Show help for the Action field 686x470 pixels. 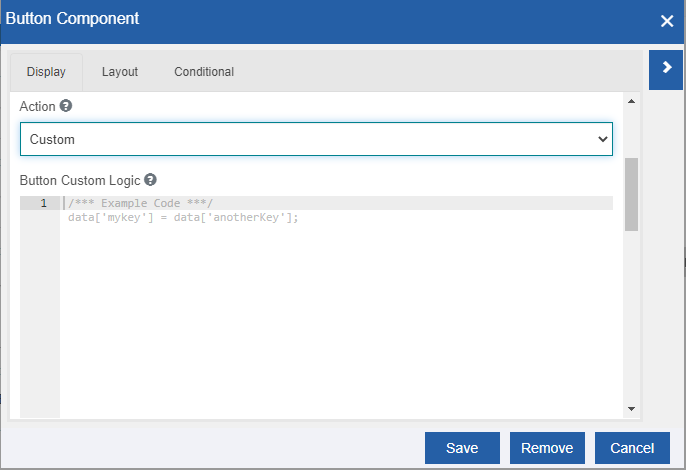tap(66, 106)
